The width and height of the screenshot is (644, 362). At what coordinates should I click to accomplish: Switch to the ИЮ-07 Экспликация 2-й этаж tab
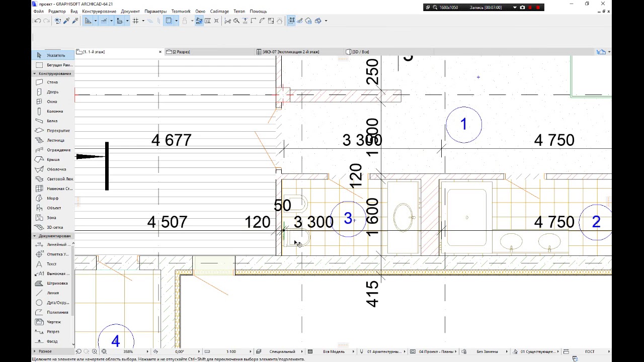(300, 52)
